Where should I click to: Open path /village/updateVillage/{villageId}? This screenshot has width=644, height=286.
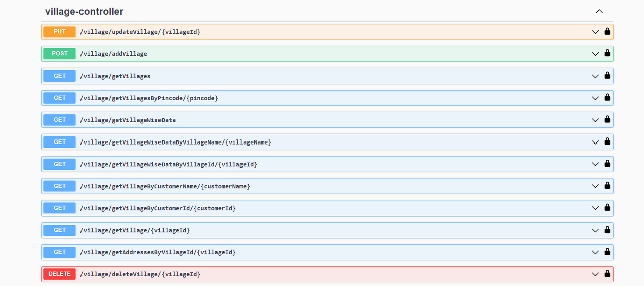point(140,32)
